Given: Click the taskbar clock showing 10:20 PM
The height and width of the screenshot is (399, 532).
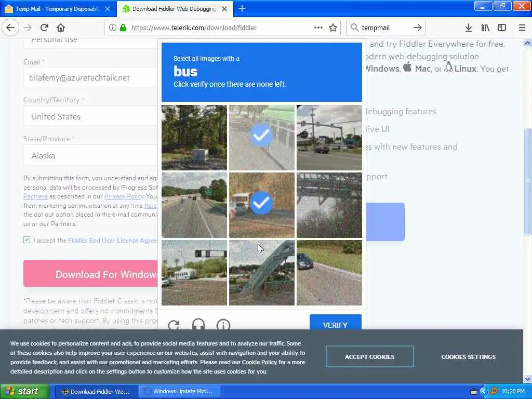Looking at the screenshot, I should pos(513,392).
